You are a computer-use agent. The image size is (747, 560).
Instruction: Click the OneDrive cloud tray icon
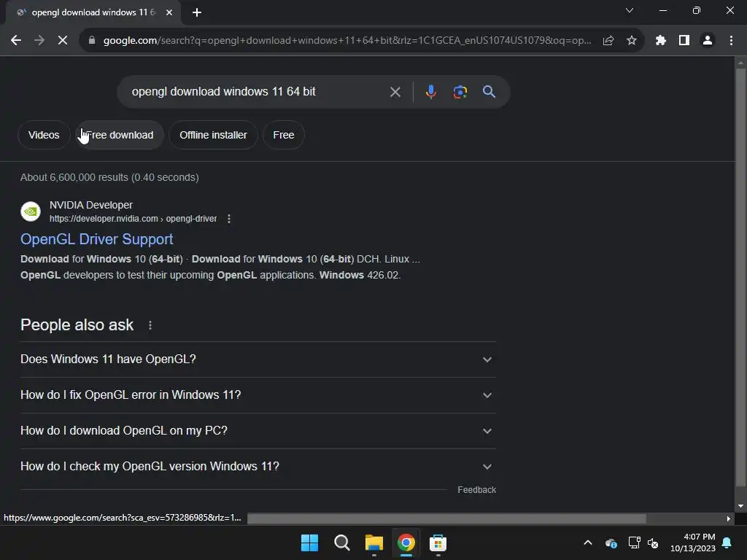pos(611,542)
